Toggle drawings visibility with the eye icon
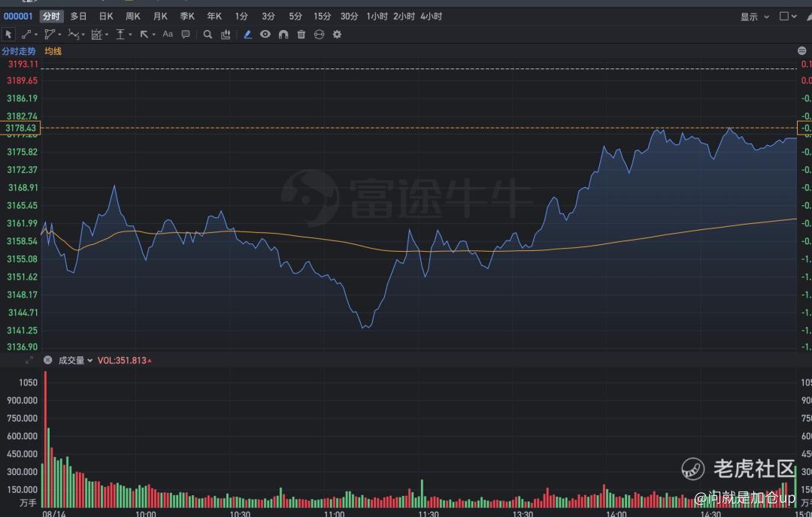The image size is (812, 517). [265, 34]
